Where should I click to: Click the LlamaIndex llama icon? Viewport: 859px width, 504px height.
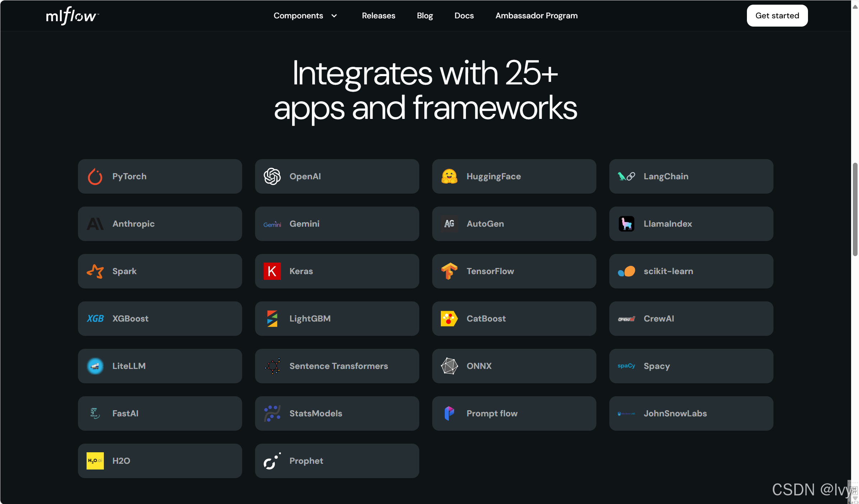tap(626, 224)
